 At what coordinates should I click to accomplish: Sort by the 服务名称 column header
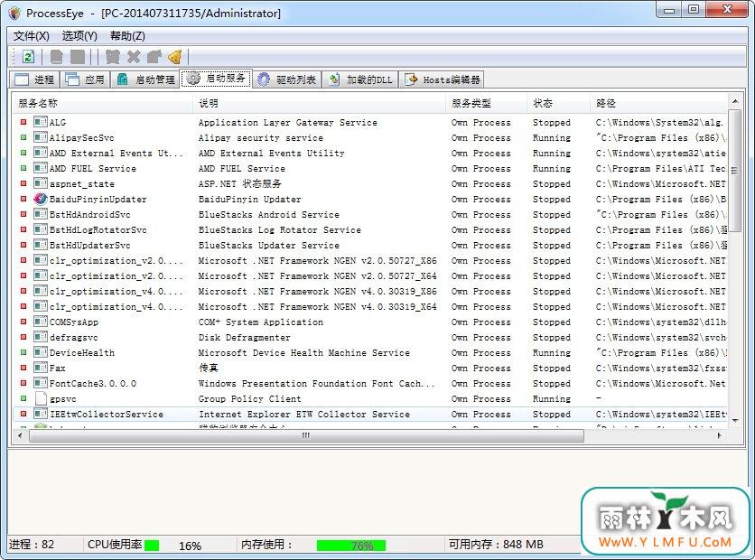(x=103, y=103)
